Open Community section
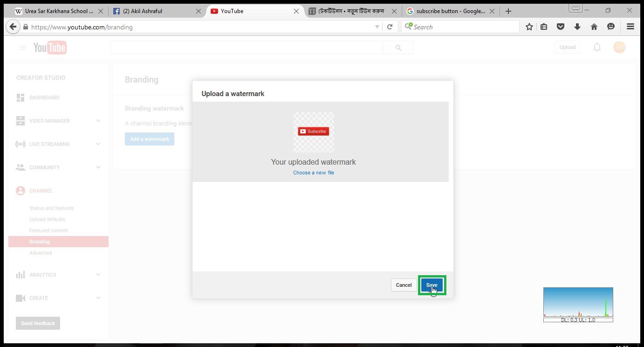644x347 pixels. click(x=45, y=167)
